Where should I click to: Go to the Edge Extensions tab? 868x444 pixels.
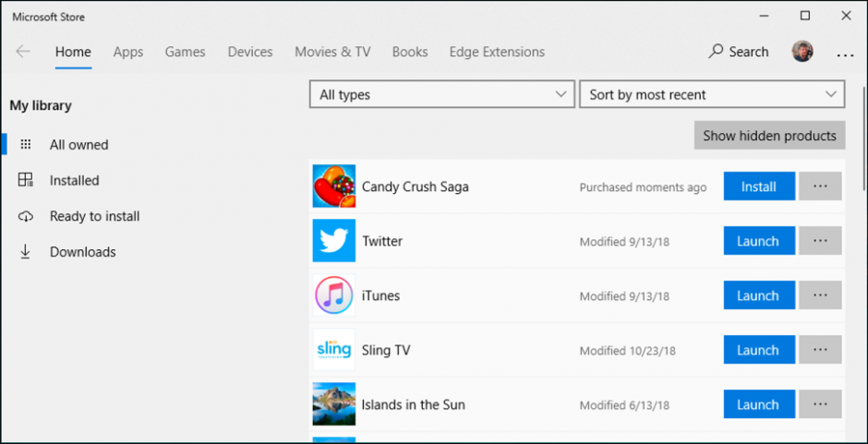[x=497, y=52]
